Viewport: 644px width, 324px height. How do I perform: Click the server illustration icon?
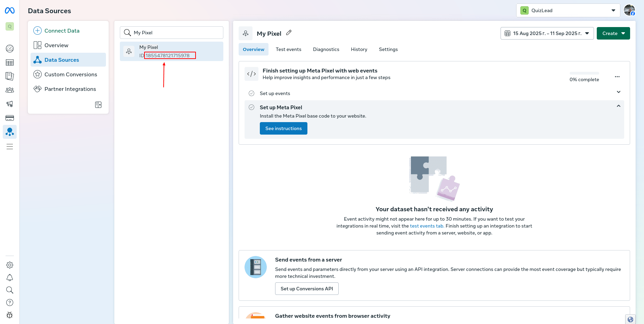(x=256, y=267)
